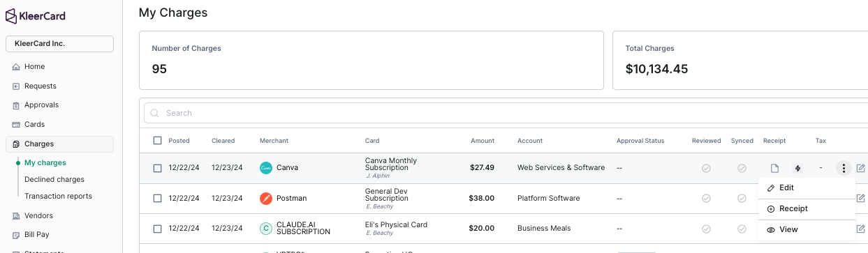Viewport: 868px width, 253px height.
Task: Open Cards in the sidebar
Action: (34, 125)
